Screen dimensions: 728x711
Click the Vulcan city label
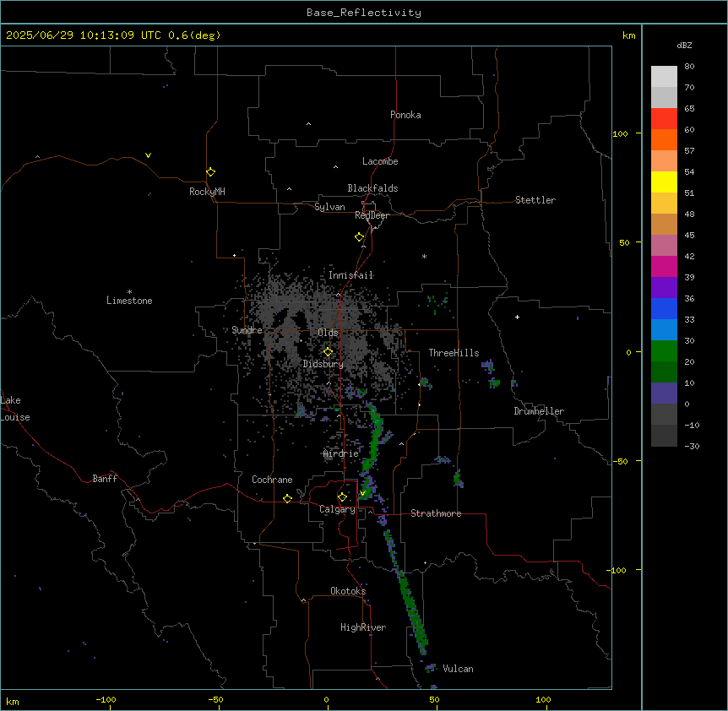click(458, 669)
